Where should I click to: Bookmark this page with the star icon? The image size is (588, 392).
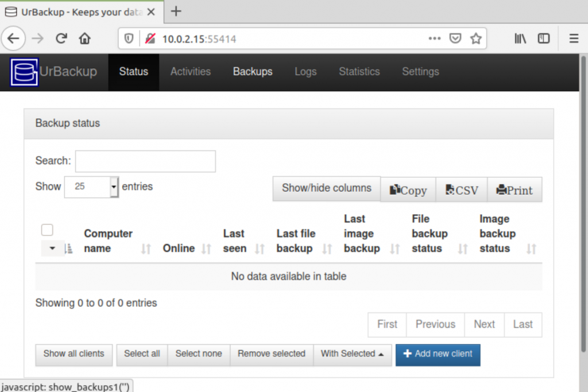click(x=476, y=38)
